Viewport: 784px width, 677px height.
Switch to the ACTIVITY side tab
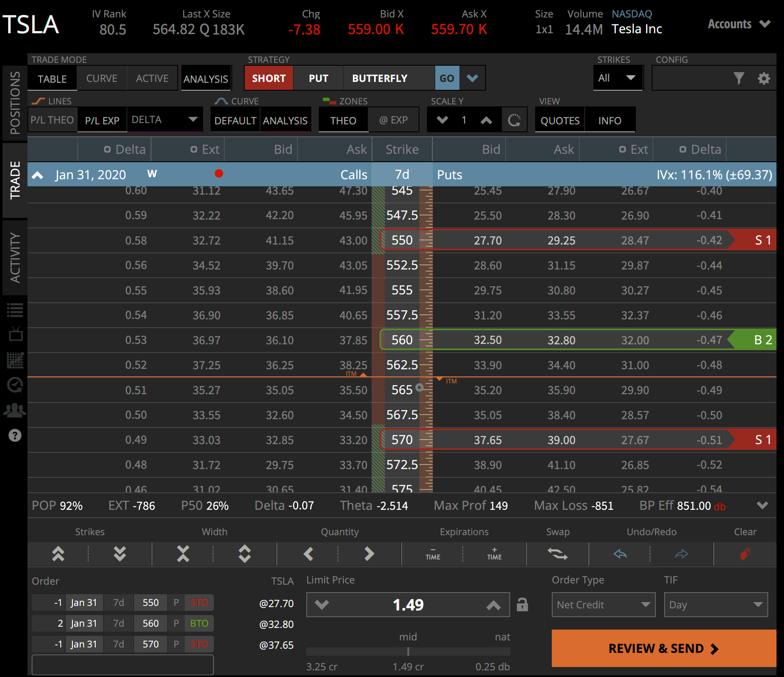(x=15, y=258)
